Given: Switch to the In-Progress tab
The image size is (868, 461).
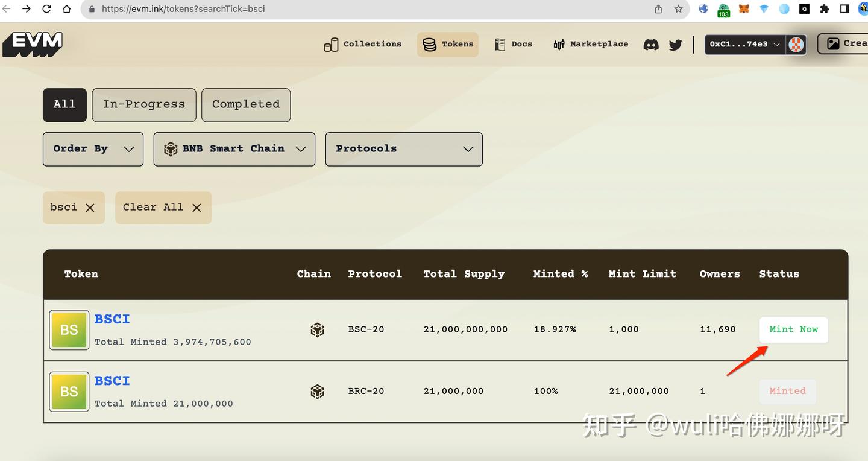Looking at the screenshot, I should tap(144, 105).
